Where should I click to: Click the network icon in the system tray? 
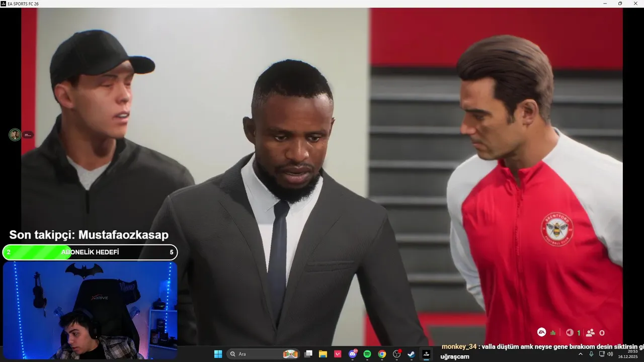[x=602, y=354]
